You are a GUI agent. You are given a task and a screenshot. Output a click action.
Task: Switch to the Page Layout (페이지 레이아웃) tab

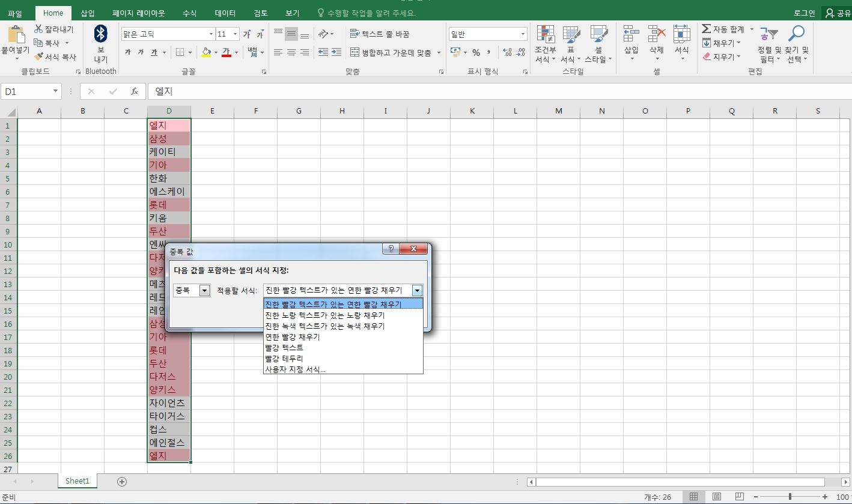[x=139, y=13]
